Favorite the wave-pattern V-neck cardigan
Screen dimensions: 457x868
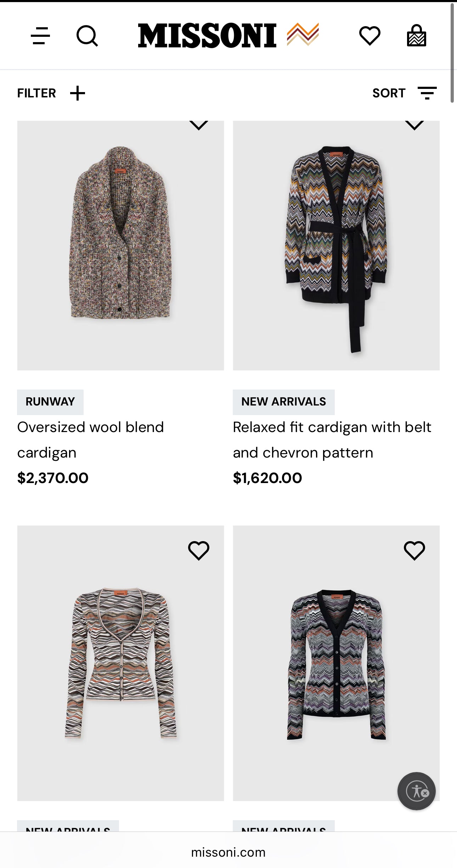tap(199, 550)
